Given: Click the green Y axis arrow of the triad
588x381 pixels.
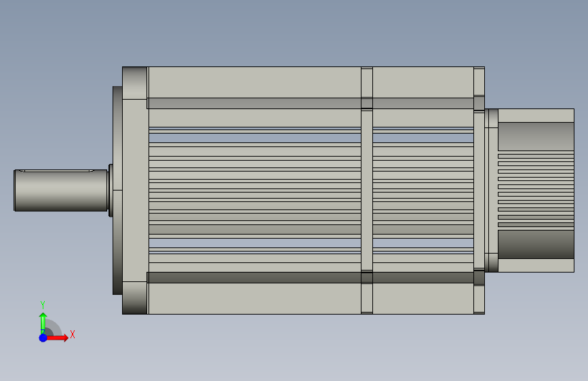Looking at the screenshot, I should click(43, 323).
